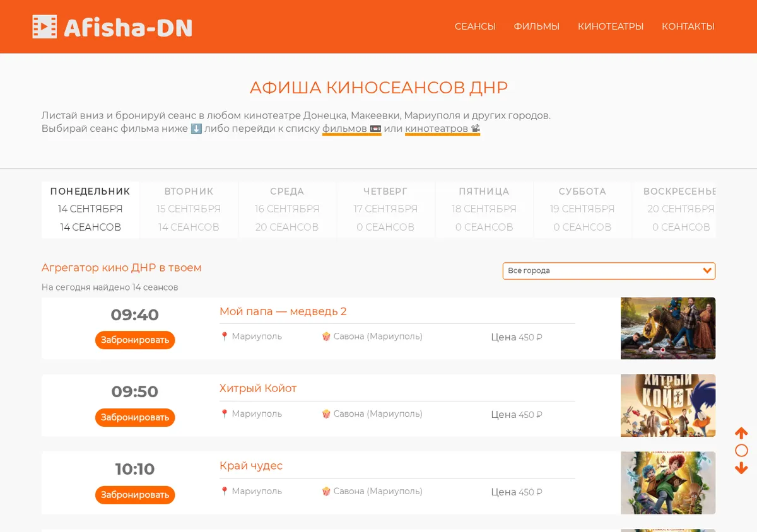Screen dimensions: 757x532
Task: Click the scroll-down arrow icon
Action: tap(741, 468)
